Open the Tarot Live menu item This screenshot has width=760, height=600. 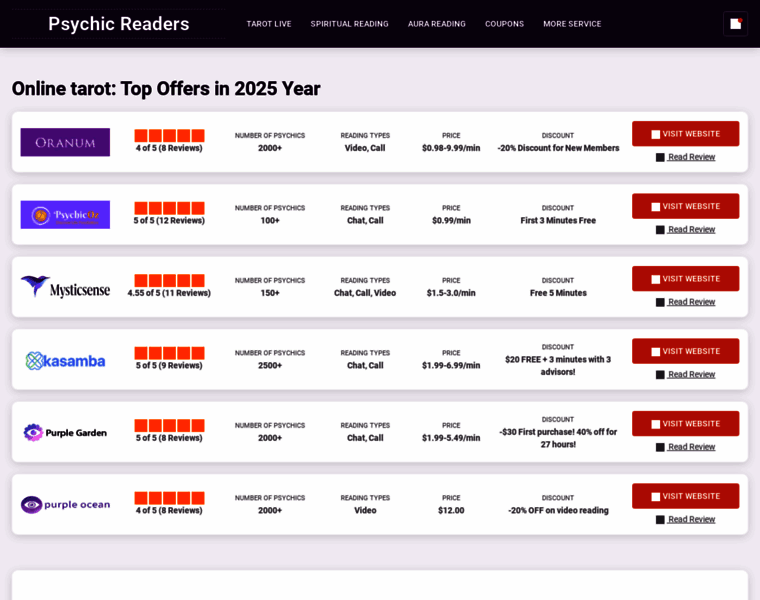tap(269, 24)
